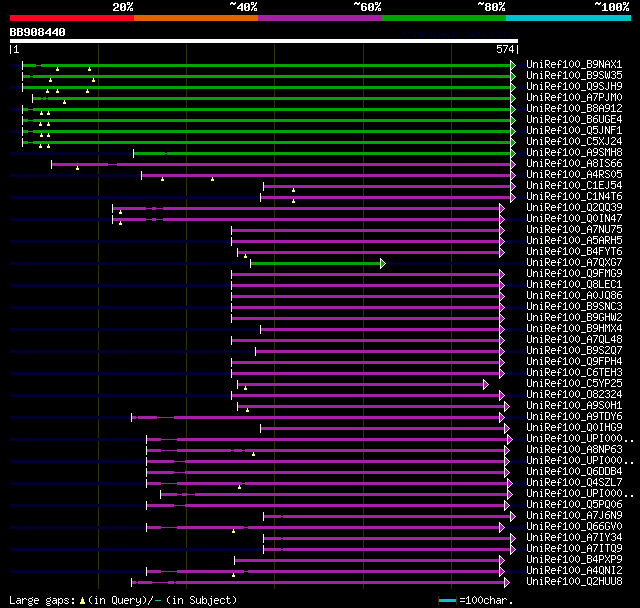The image size is (640, 608).
Task: Click arrowhead ending the green A7QXG7 alignment bar
Action: click(x=382, y=263)
